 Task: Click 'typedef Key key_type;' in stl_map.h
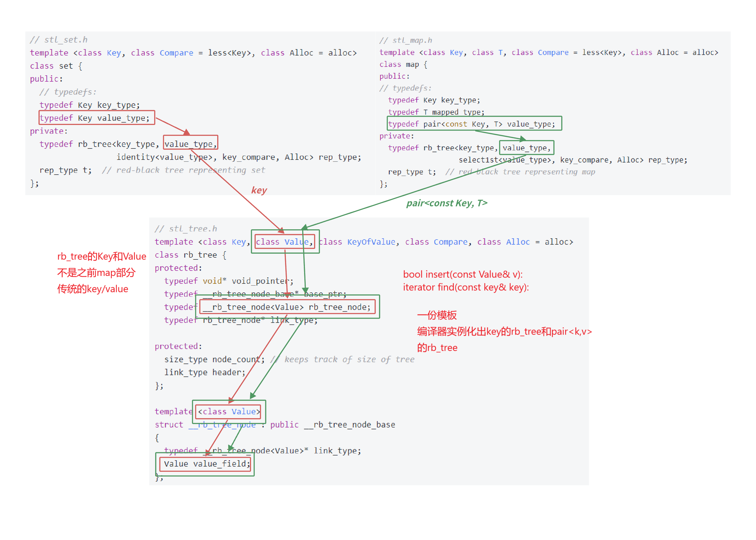point(434,100)
